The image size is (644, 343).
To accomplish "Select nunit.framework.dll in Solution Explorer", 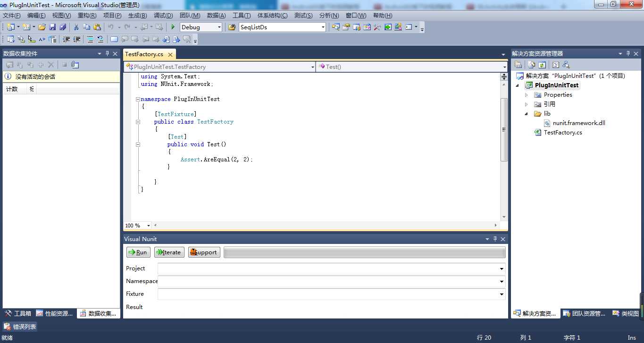I will click(579, 123).
